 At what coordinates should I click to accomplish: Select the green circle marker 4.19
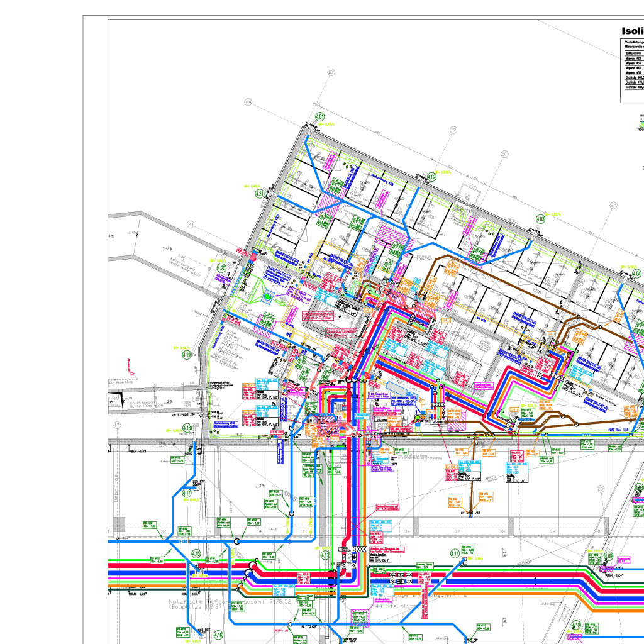187,355
